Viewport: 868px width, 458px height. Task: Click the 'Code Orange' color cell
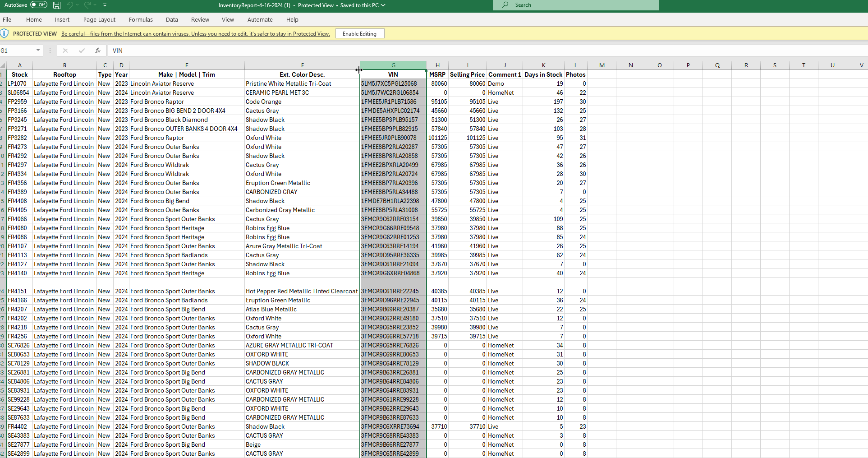click(x=302, y=102)
